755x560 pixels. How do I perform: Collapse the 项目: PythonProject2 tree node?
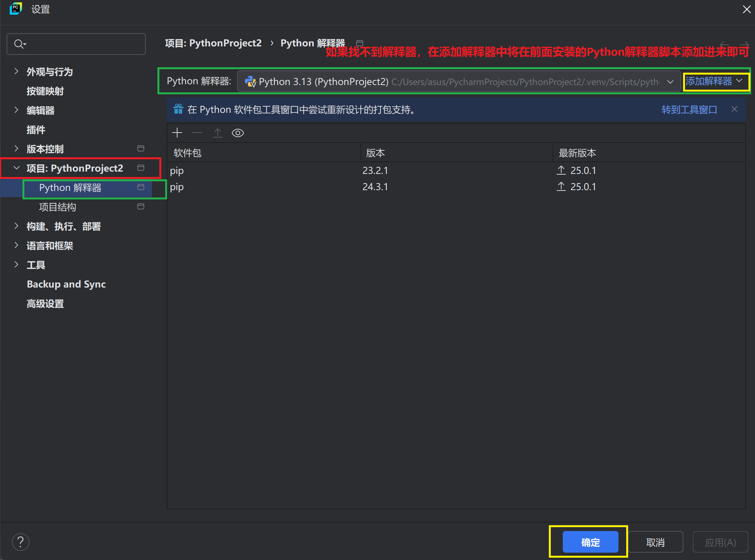16,168
